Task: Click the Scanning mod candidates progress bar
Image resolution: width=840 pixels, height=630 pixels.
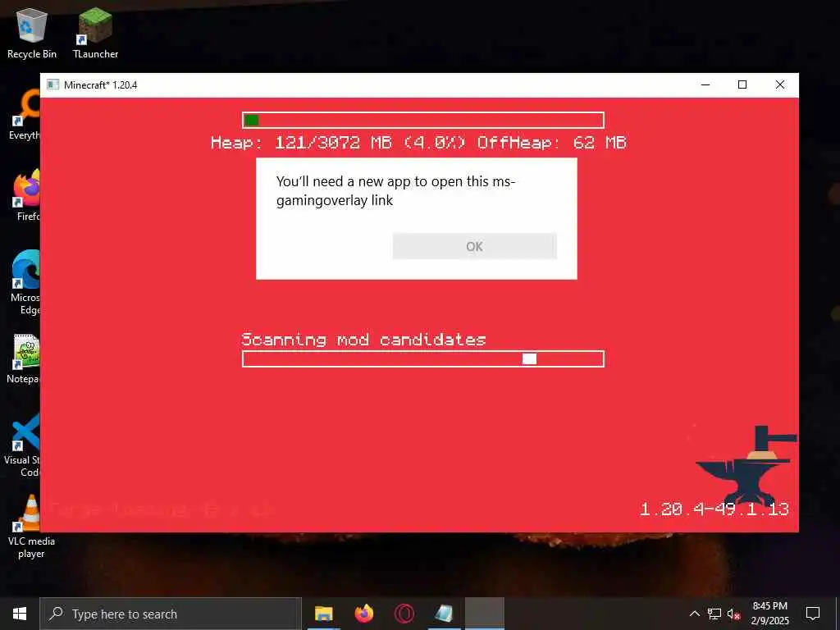Action: (423, 359)
